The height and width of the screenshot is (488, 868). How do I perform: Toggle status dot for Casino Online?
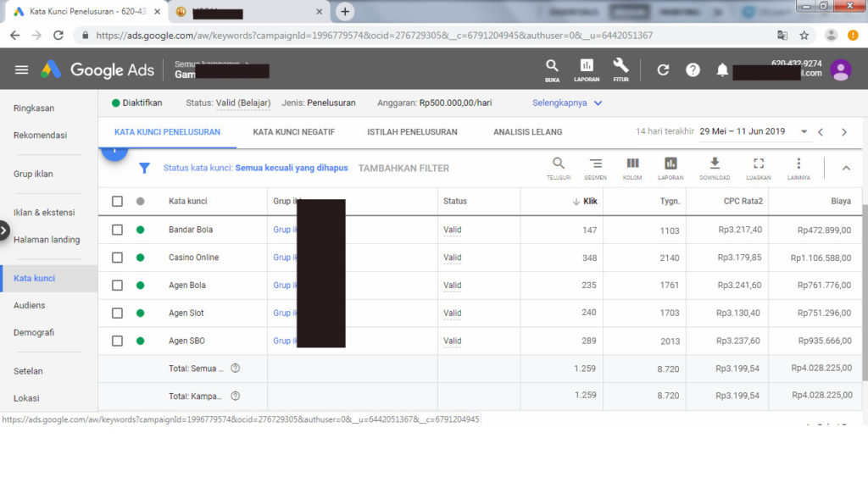point(141,258)
